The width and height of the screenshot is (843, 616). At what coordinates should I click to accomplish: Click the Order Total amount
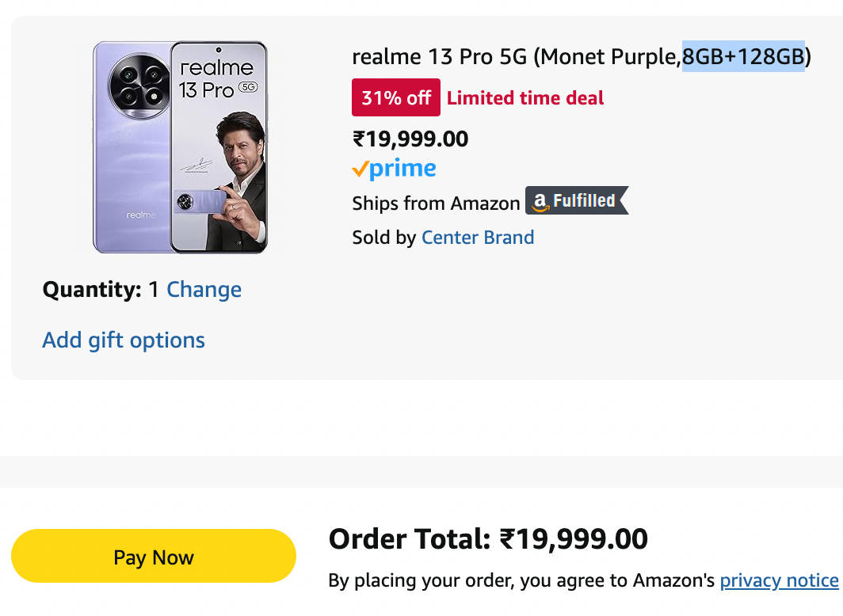574,539
